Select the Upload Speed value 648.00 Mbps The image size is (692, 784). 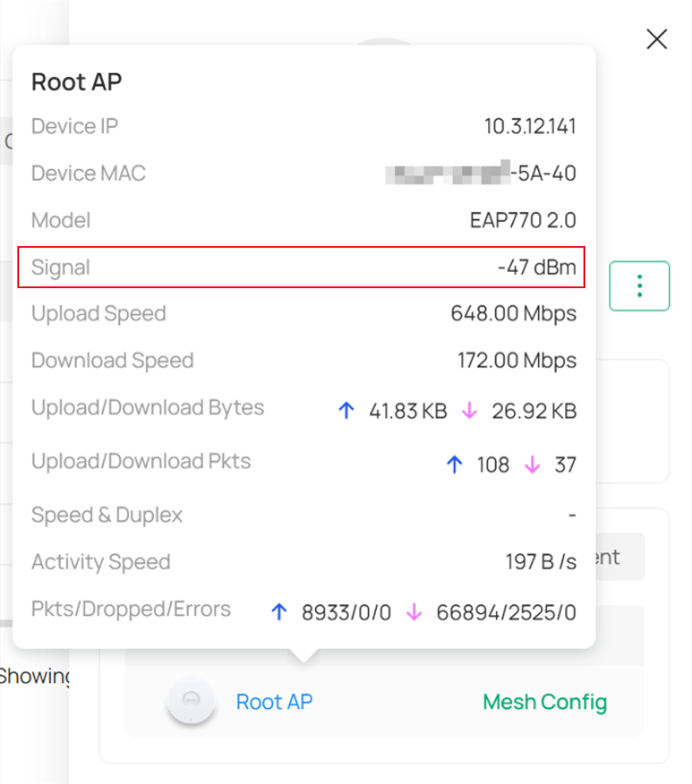point(514,314)
